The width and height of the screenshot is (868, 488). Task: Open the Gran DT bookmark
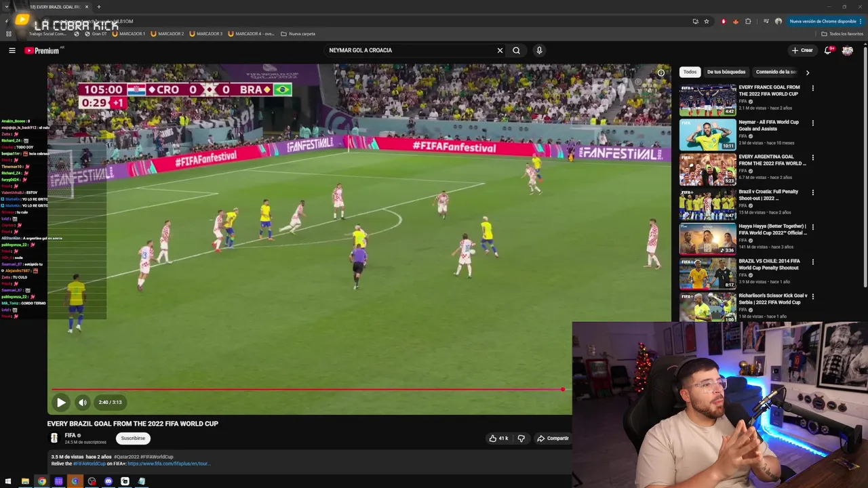point(96,34)
